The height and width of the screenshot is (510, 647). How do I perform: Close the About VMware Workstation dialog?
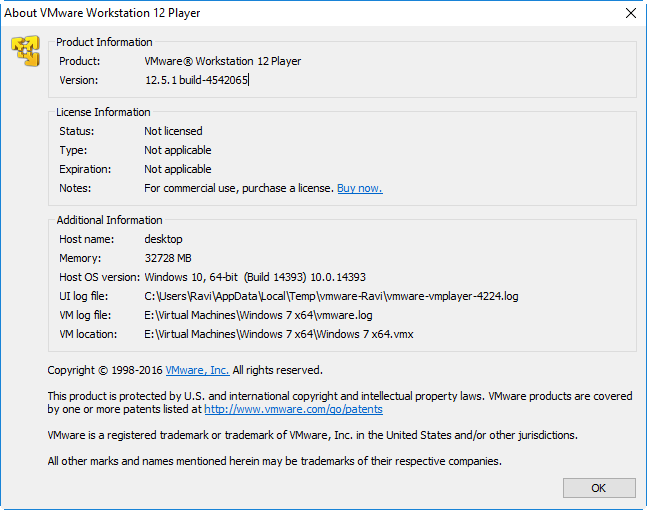630,13
